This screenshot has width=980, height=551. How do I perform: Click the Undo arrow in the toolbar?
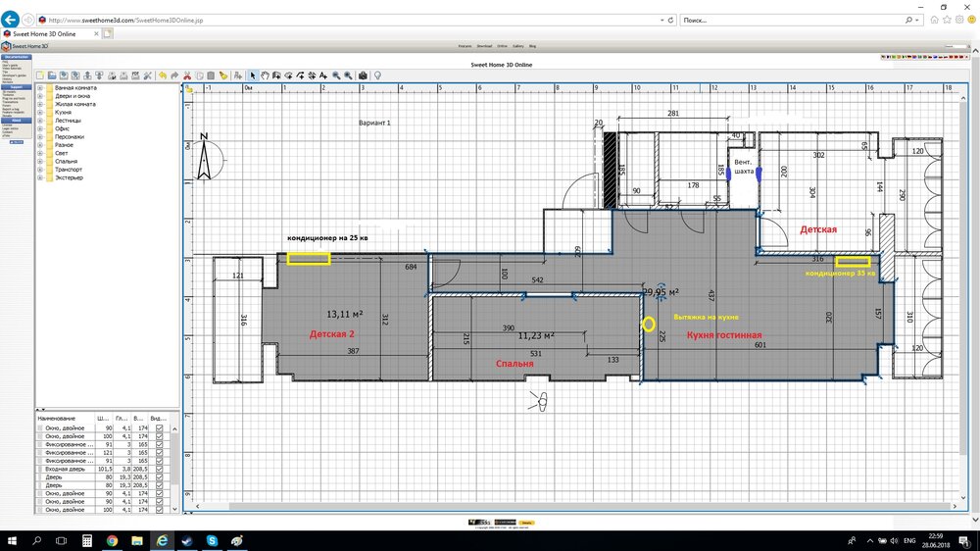(163, 75)
